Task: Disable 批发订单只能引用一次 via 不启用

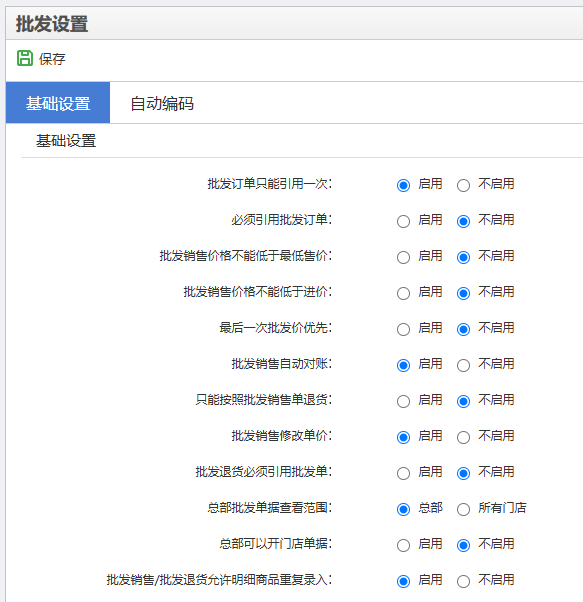Action: click(463, 185)
